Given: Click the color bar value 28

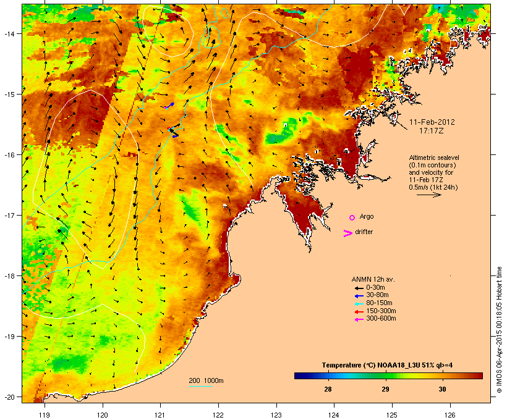Looking at the screenshot, I should (328, 389).
